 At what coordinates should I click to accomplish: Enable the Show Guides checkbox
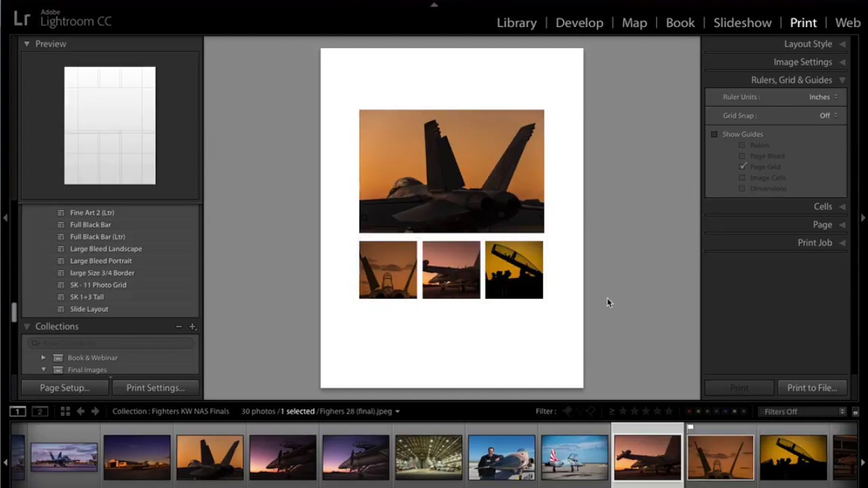pyautogui.click(x=714, y=134)
